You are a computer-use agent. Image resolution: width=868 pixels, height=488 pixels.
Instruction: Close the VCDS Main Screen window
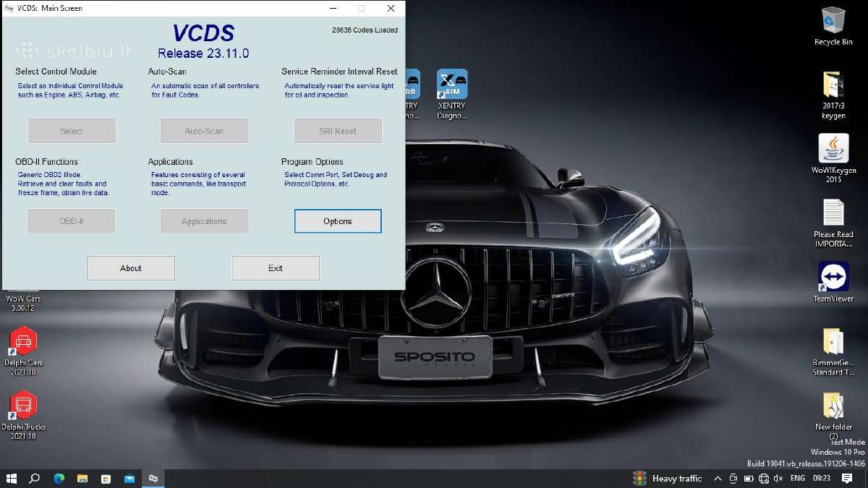coord(391,9)
